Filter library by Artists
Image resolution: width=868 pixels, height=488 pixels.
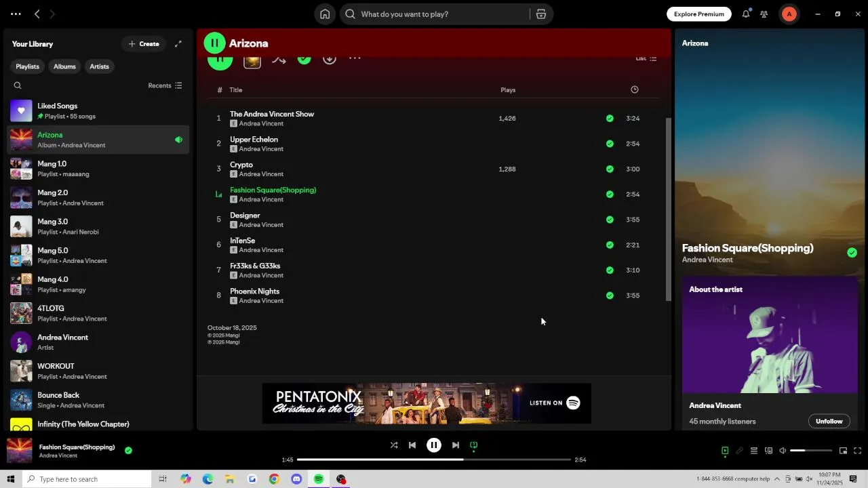pyautogui.click(x=99, y=66)
